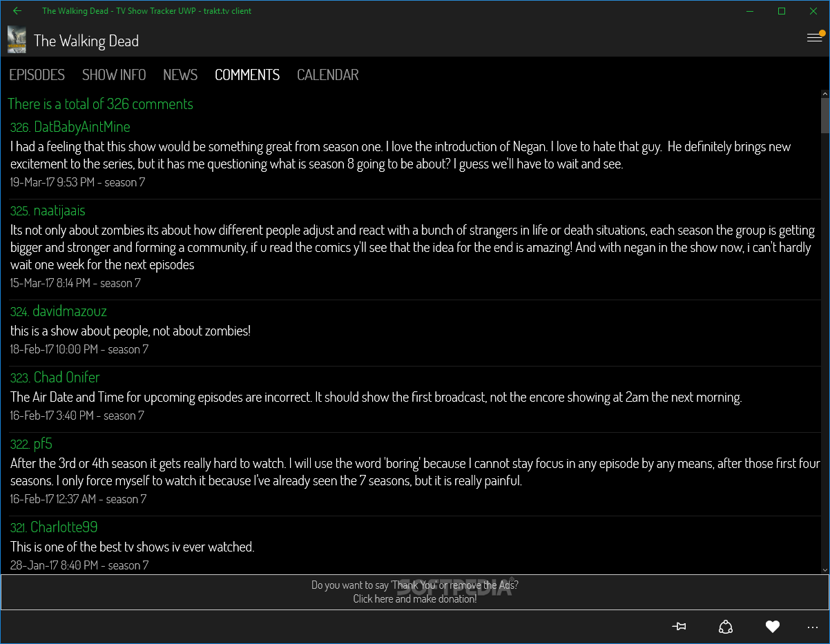Image resolution: width=830 pixels, height=644 pixels.
Task: Click the back arrow in the title bar
Action: tap(17, 10)
